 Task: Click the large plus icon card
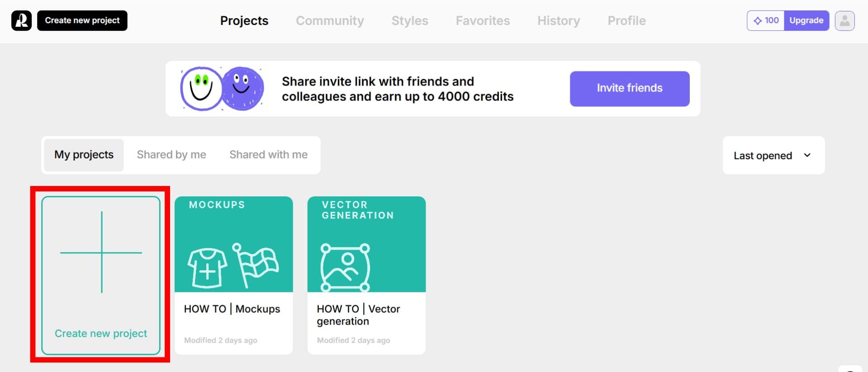101,252
